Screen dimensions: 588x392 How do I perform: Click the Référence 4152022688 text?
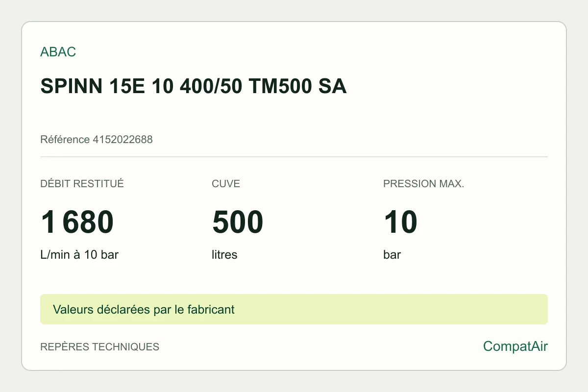97,140
